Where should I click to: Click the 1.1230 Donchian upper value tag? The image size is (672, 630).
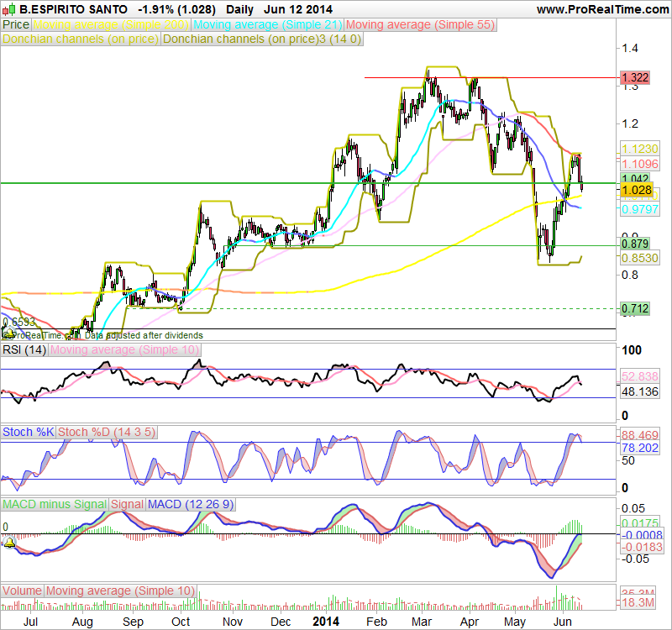click(639, 149)
